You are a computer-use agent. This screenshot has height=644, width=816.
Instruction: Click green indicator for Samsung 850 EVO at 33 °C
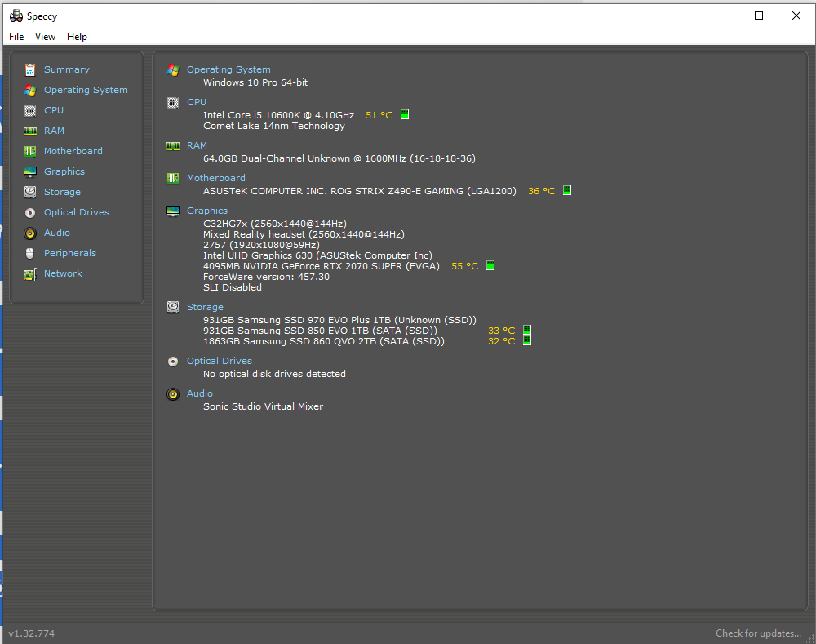(x=526, y=330)
